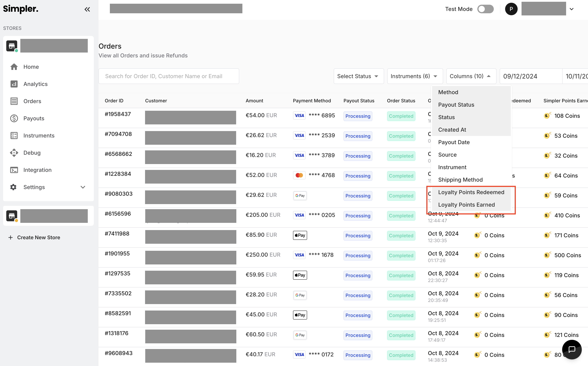The image size is (588, 366).
Task: Click the order search field
Action: tap(169, 76)
